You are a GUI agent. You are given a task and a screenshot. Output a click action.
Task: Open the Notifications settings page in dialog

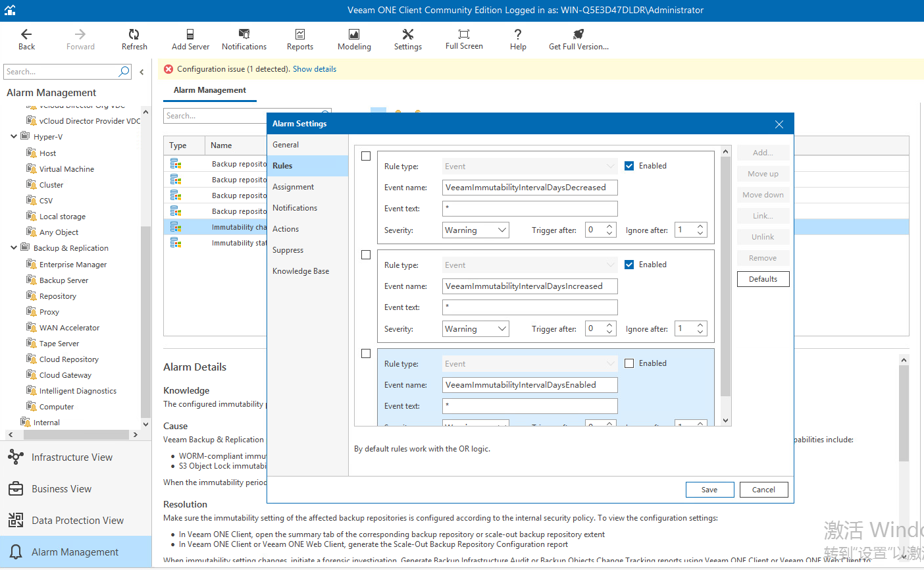307,208
